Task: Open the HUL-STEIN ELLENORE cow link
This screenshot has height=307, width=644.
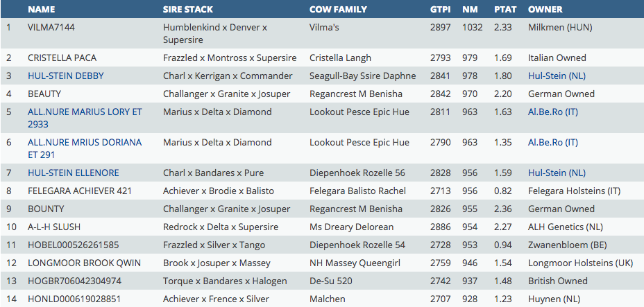Action: point(73,173)
